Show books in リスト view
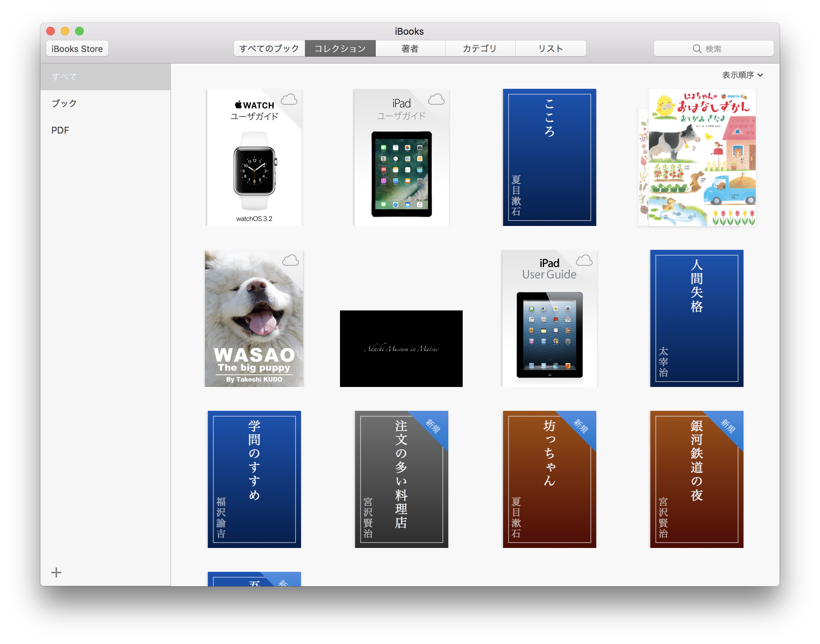The height and width of the screenshot is (644, 820). click(550, 49)
